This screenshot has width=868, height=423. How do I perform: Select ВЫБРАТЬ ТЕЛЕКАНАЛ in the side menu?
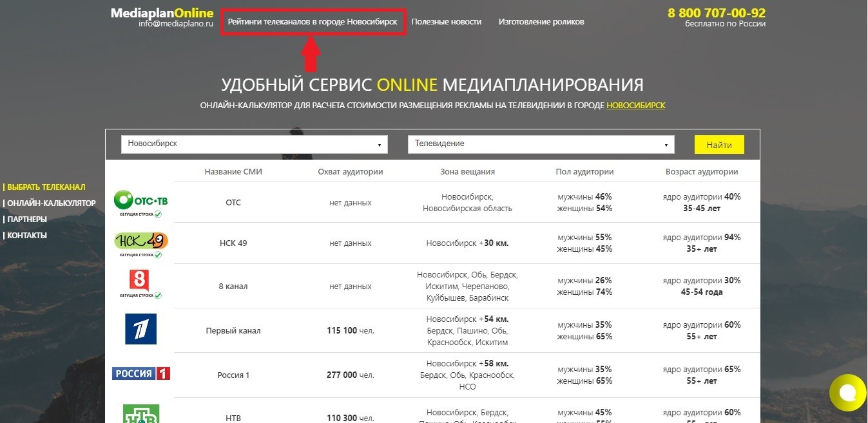pyautogui.click(x=46, y=187)
